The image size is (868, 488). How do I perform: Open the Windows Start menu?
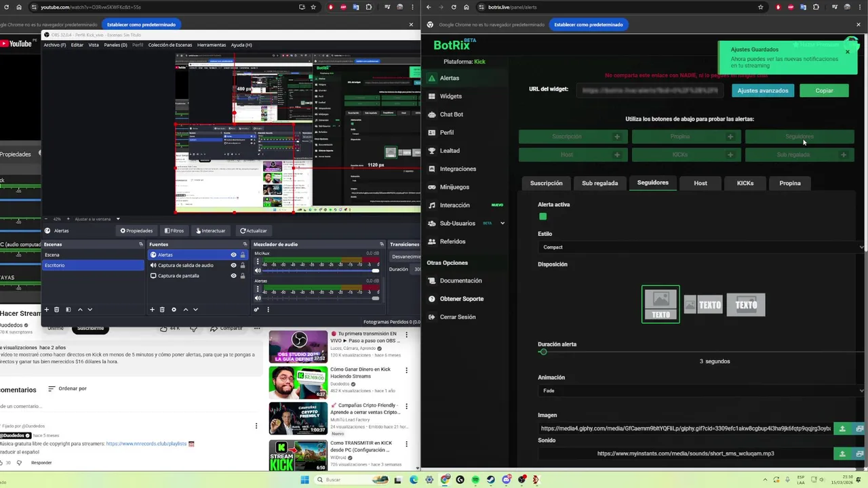304,480
